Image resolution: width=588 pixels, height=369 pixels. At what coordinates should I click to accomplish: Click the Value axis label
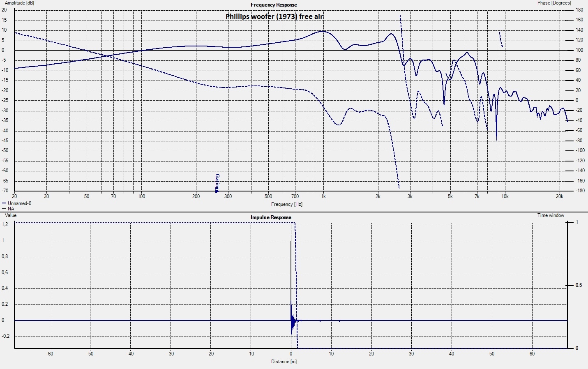coord(11,215)
